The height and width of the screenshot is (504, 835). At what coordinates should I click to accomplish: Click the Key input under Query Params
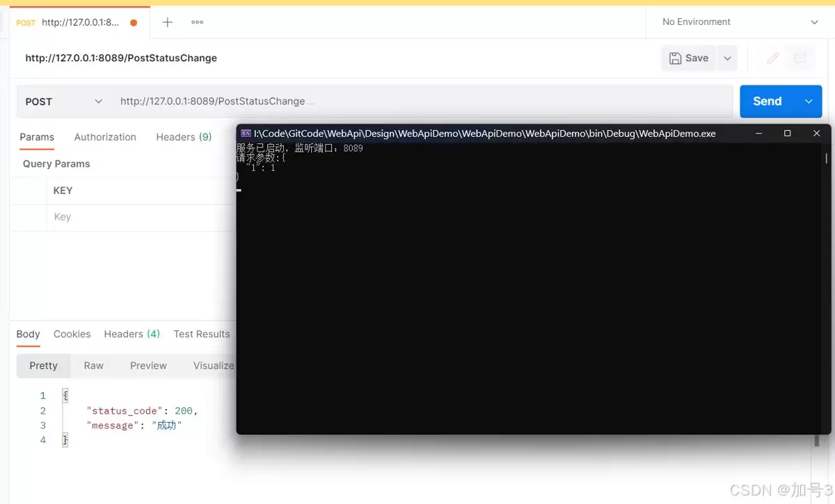pos(104,216)
